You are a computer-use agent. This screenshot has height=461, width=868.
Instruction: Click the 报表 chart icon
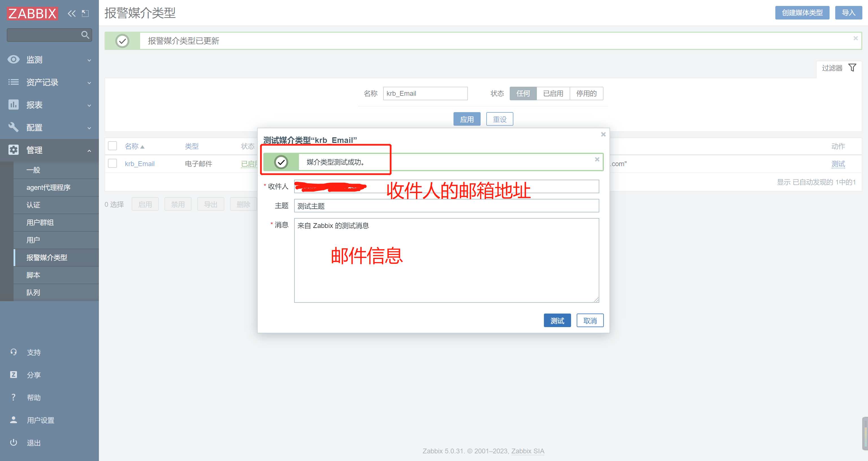click(x=14, y=105)
